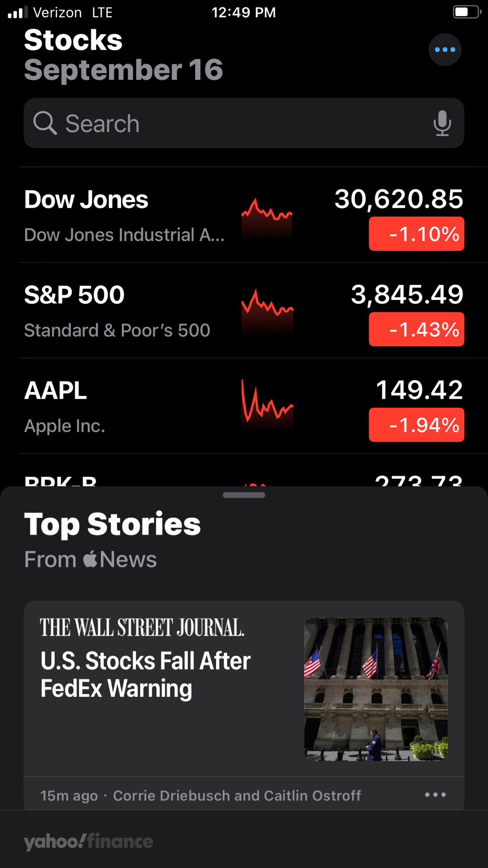Open The Wall Street Journal source label
This screenshot has width=488, height=868.
[x=142, y=628]
